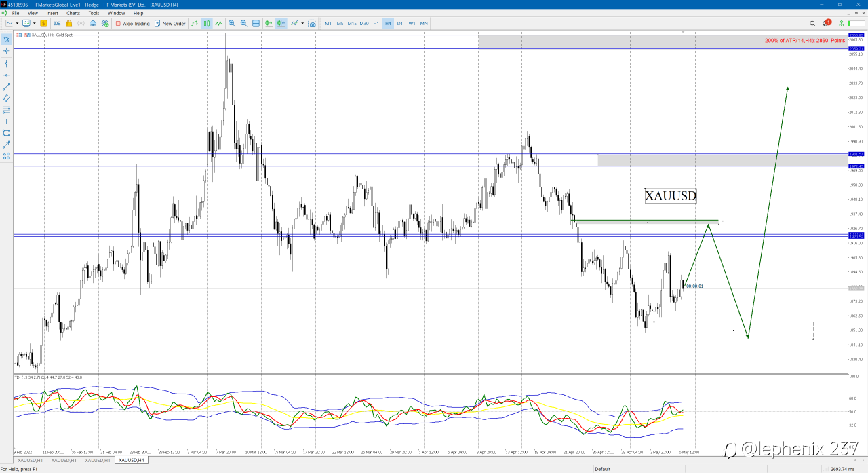Switch chart to bar chart type
This screenshot has height=473, width=868.
(195, 23)
